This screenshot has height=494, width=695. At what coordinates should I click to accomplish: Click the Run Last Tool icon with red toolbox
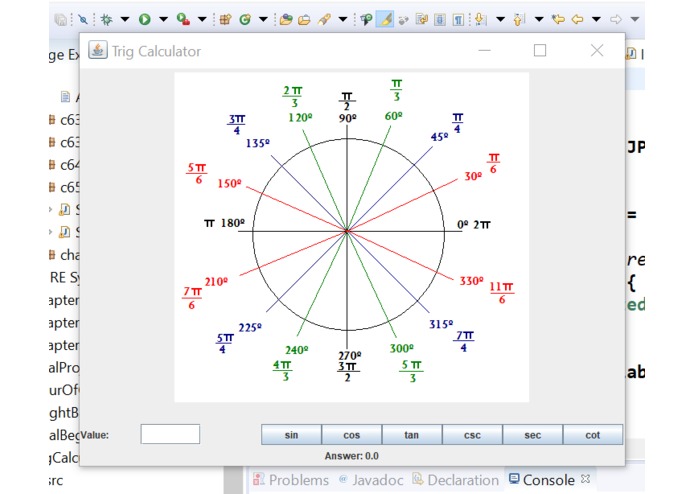tap(183, 19)
